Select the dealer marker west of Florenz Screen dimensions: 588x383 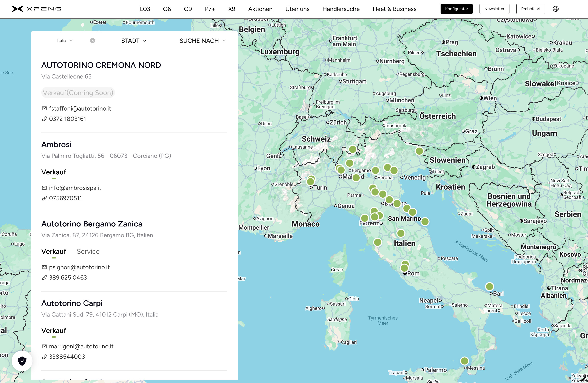click(x=365, y=218)
